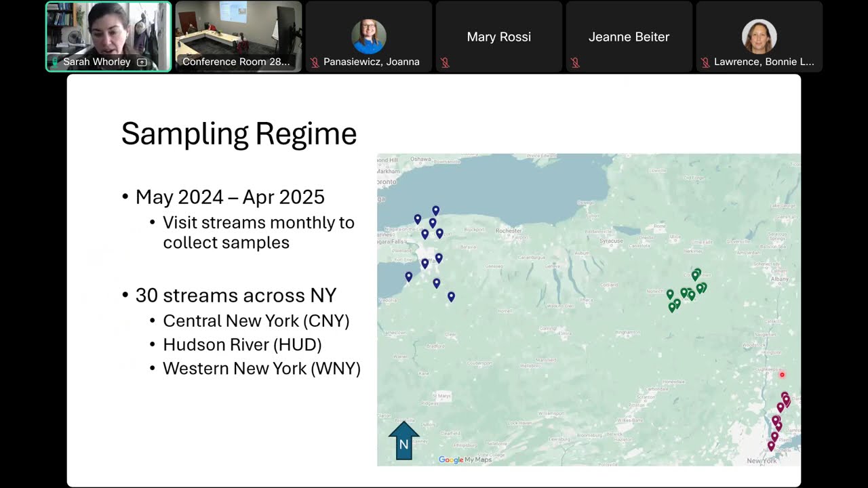Click the Oshawa label on the map
The image size is (868, 488).
420,159
